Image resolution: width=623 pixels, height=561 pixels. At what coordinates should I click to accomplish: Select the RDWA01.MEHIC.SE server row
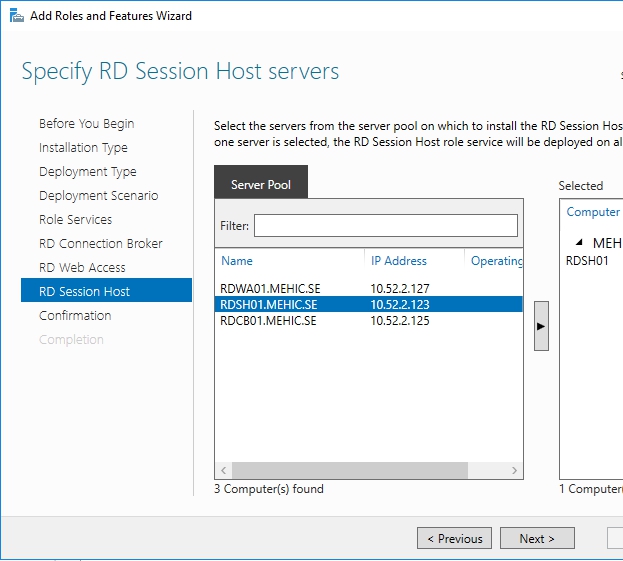(268, 289)
